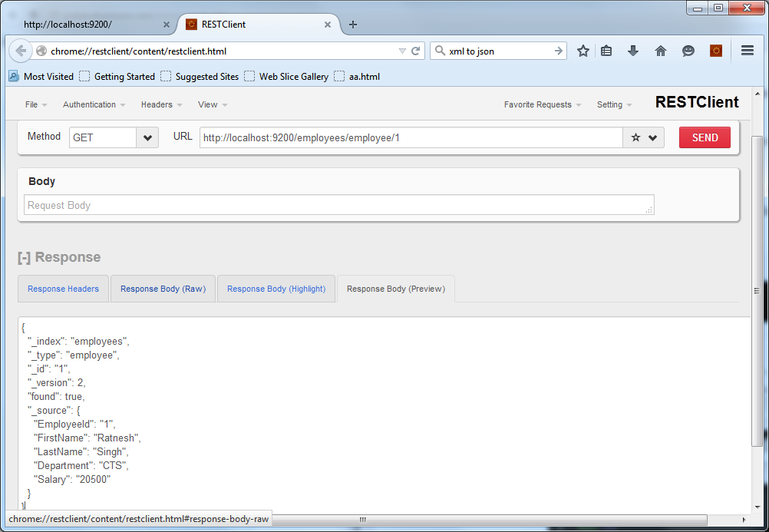
Task: Click the scroll-up arrow of vertical scrollbar
Action: click(x=757, y=93)
